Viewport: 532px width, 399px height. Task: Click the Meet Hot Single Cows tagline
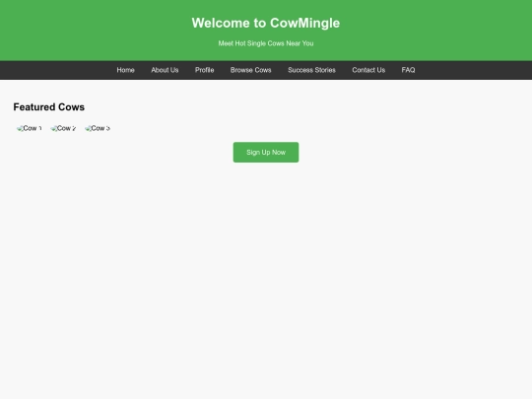(266, 43)
